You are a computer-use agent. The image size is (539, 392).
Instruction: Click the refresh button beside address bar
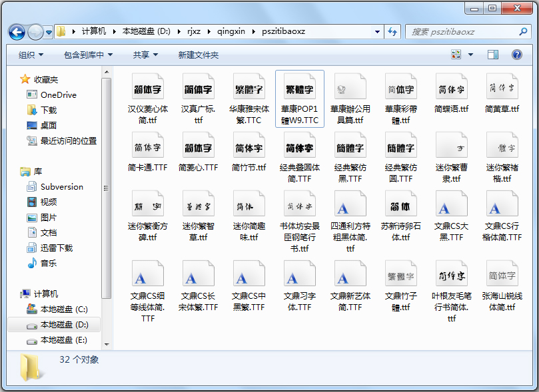(x=392, y=31)
